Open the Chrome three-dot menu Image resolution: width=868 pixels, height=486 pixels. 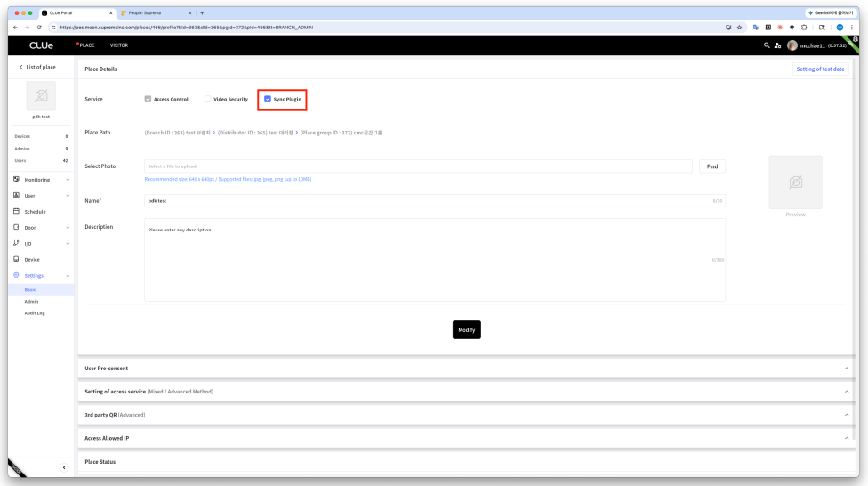(x=852, y=28)
